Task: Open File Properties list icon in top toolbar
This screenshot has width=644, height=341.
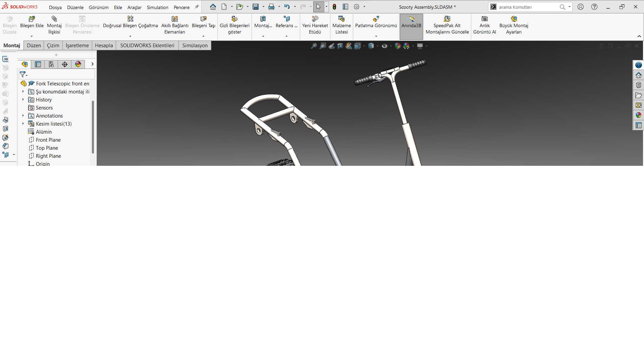Action: tap(345, 7)
